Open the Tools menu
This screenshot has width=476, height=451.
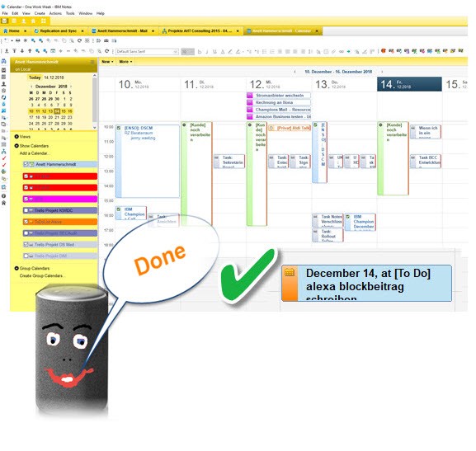click(x=70, y=13)
